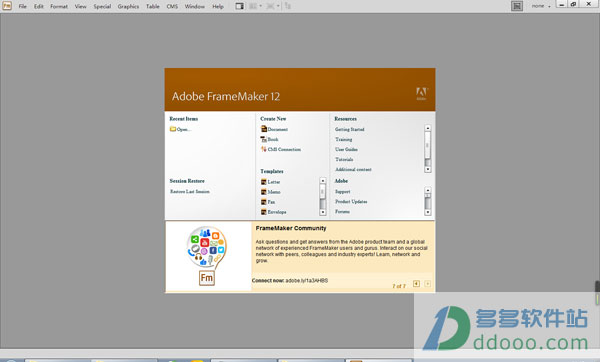Screen dimensions: 600x362
Task: Open the Window menu
Action: coord(194,6)
